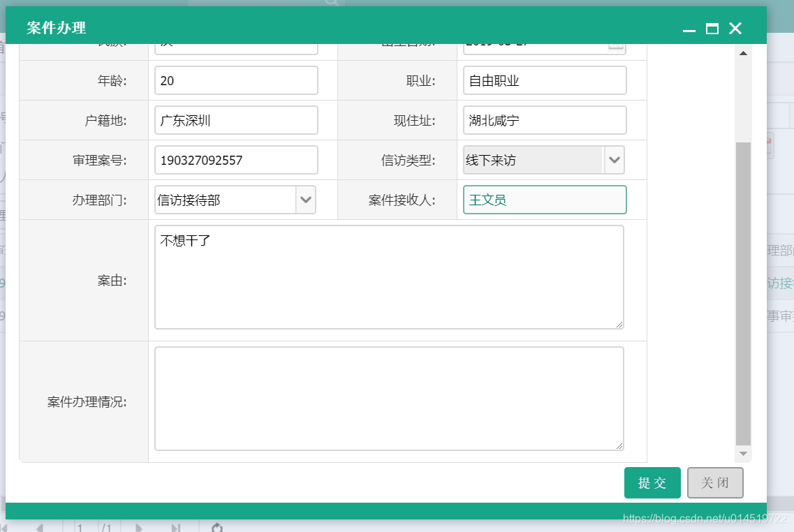The width and height of the screenshot is (794, 532).
Task: Click the 案件办理情况 textarea resize handle
Action: click(619, 446)
